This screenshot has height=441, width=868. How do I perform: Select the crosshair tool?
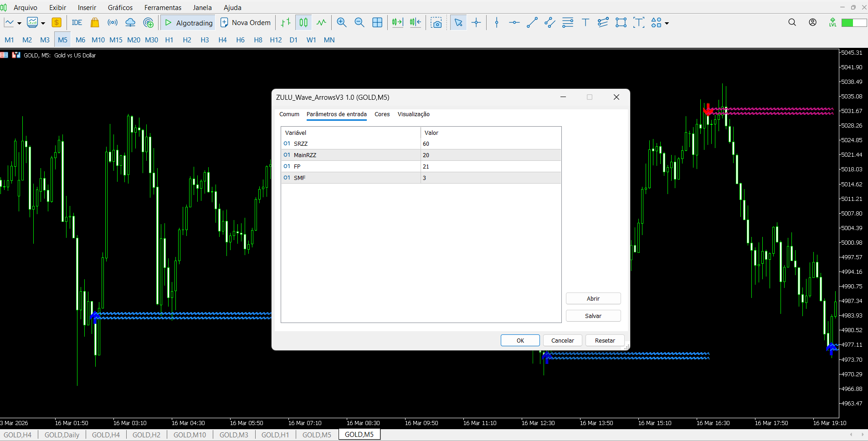[476, 22]
